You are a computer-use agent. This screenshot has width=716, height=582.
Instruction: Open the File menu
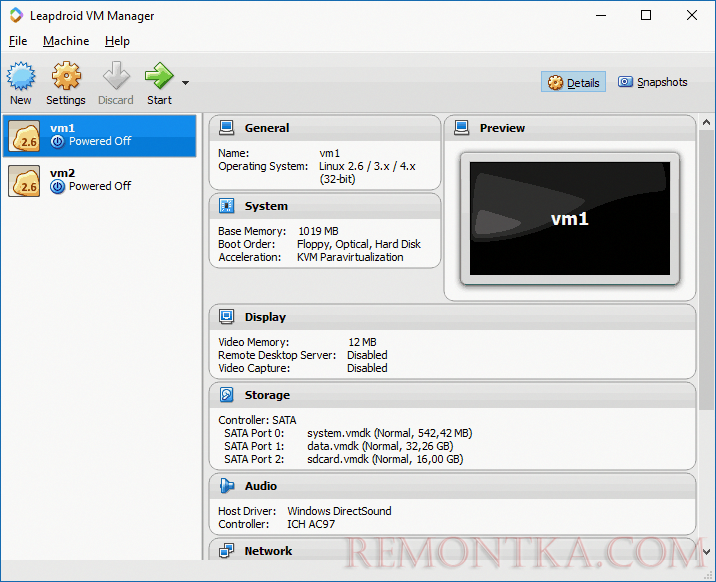(x=18, y=41)
